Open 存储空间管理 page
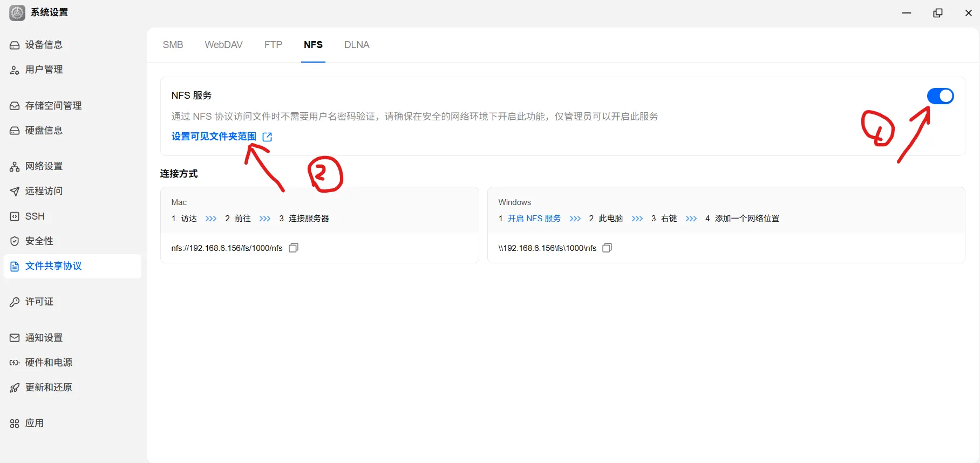980x463 pixels. point(72,106)
